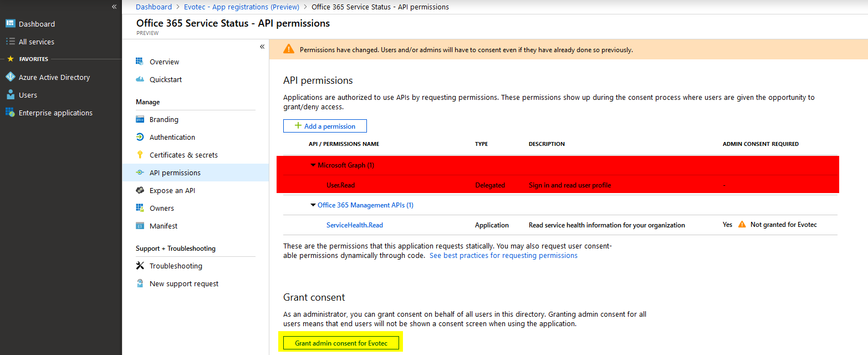Image resolution: width=868 pixels, height=355 pixels.
Task: Collapse the Office 365 Management APIs group
Action: click(x=313, y=205)
